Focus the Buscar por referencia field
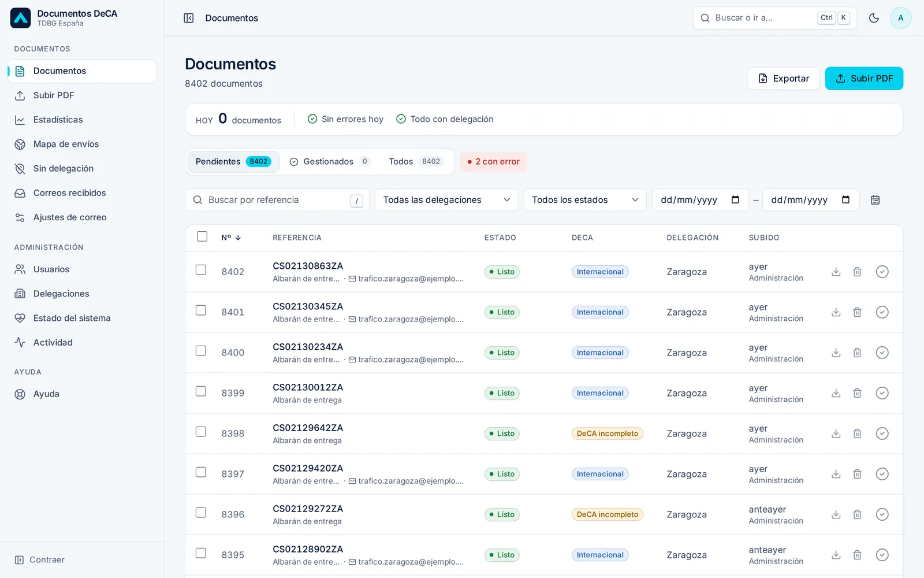The image size is (924, 578). pos(277,200)
